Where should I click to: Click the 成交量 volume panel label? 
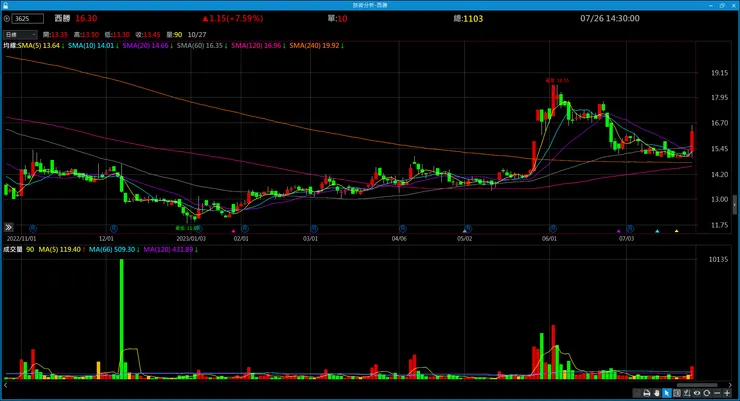tap(13, 250)
